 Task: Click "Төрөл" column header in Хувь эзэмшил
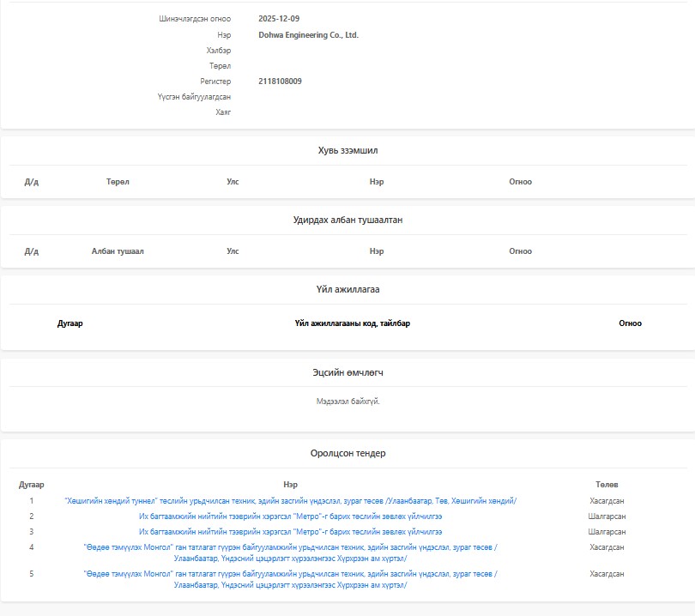118,182
